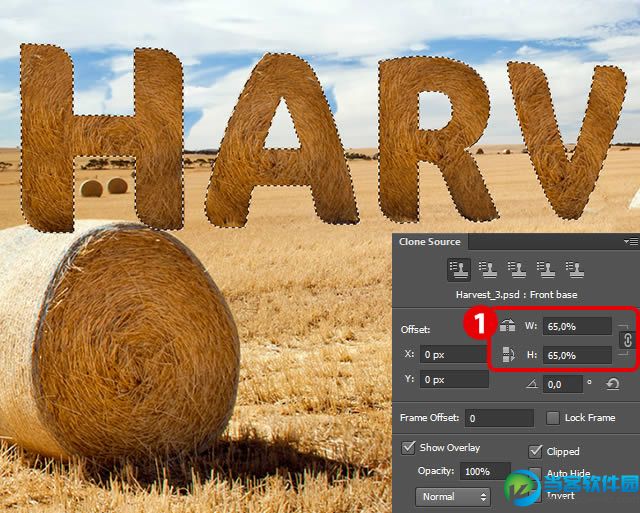Edit the rotation angle value field
This screenshot has width=640, height=513.
[x=562, y=384]
